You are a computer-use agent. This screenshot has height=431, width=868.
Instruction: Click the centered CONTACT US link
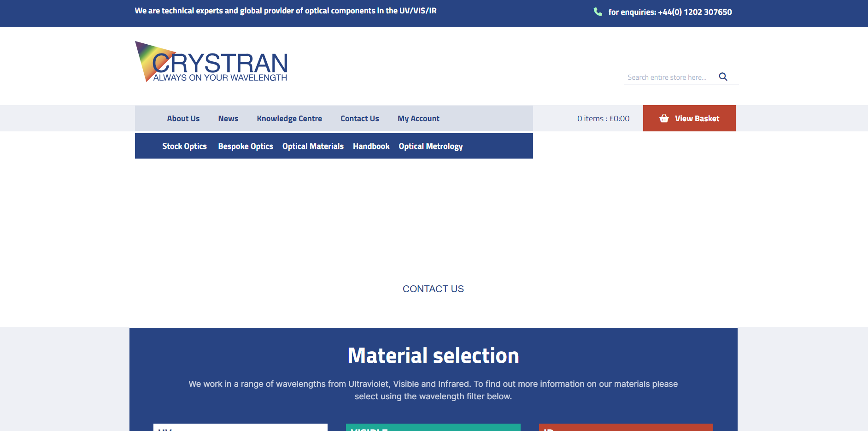433,289
